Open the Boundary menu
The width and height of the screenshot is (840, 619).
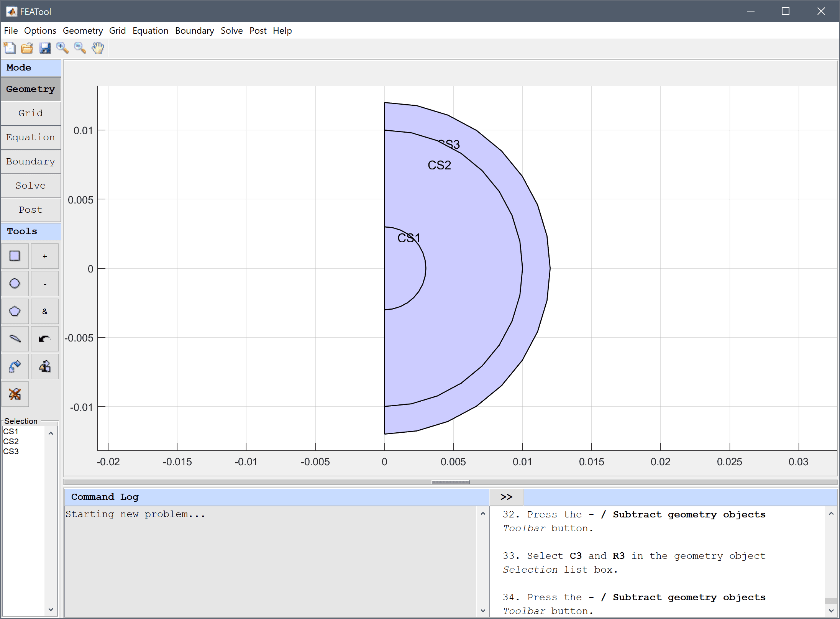pyautogui.click(x=195, y=31)
